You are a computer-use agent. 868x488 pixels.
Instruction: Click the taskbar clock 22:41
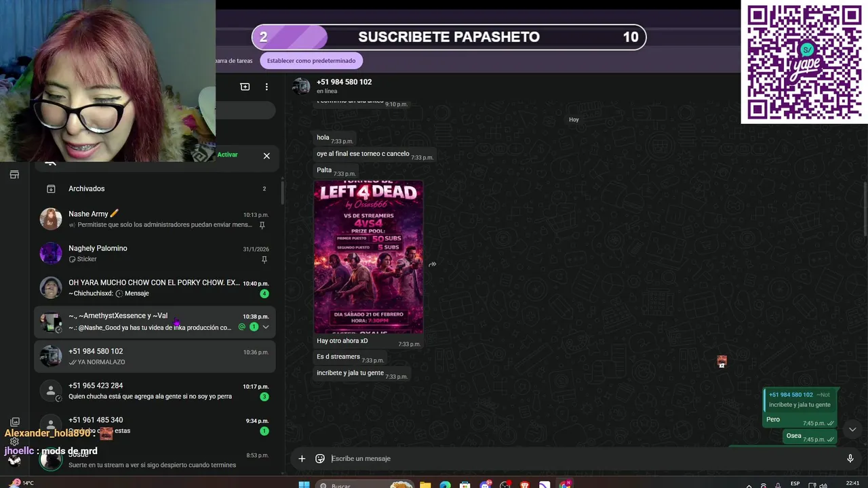tap(852, 483)
